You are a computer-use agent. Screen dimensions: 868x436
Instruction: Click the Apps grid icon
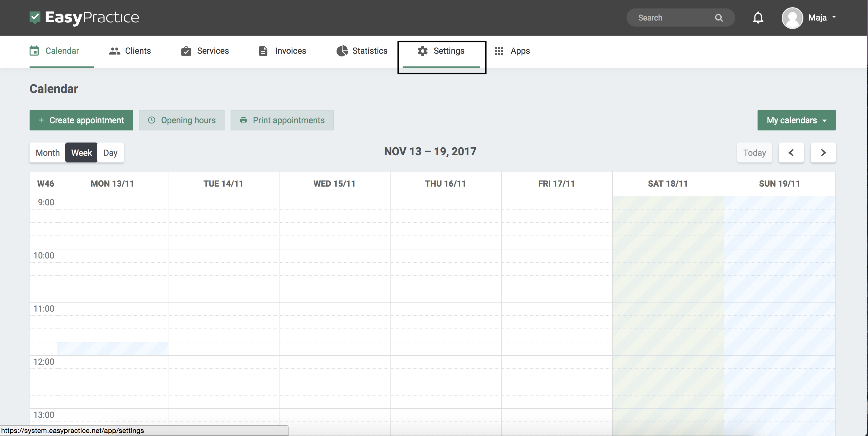[499, 51]
